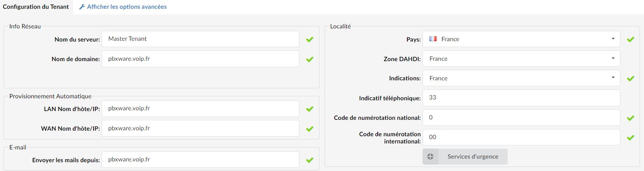The width and height of the screenshot is (644, 171).
Task: Click green checkmark beside Code de numérotation national
Action: point(631,118)
